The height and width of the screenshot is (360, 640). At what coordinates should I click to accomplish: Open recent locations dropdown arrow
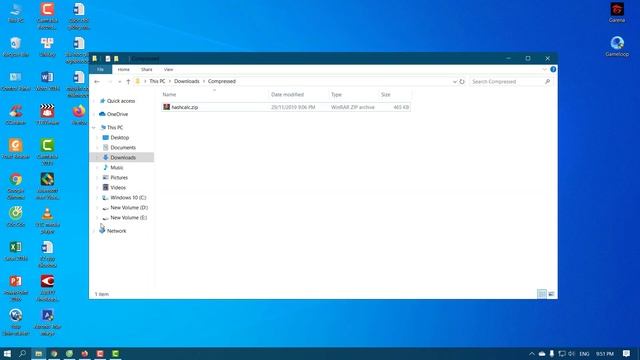point(119,82)
